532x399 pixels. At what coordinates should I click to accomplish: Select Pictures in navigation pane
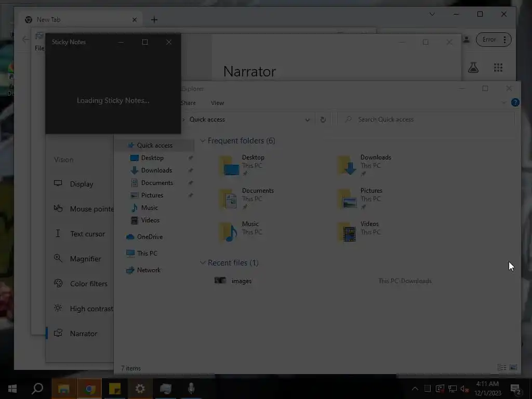[x=152, y=195]
